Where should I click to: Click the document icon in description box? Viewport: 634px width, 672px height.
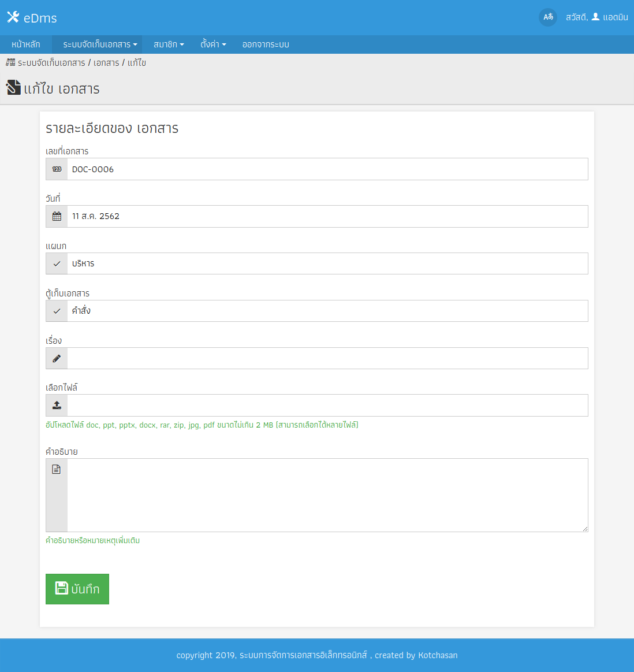pyautogui.click(x=57, y=470)
